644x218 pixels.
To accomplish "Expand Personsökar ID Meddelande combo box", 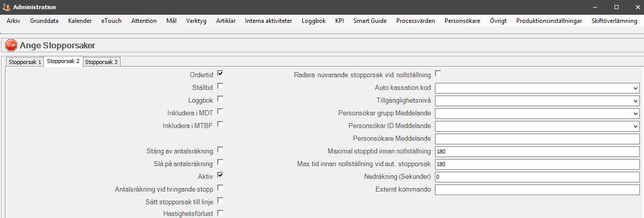I will point(537,126).
